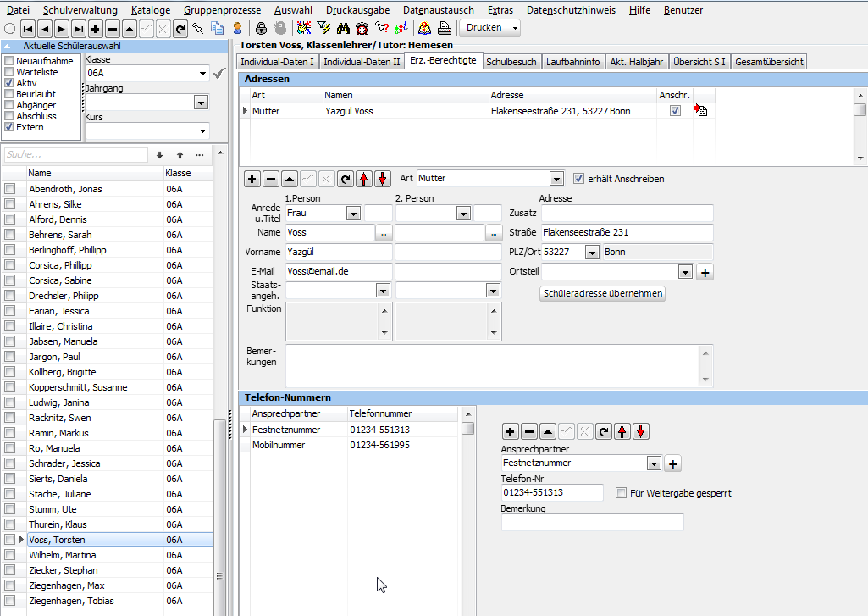Image resolution: width=868 pixels, height=616 pixels.
Task: Jump to first record in main toolbar
Action: click(x=28, y=28)
